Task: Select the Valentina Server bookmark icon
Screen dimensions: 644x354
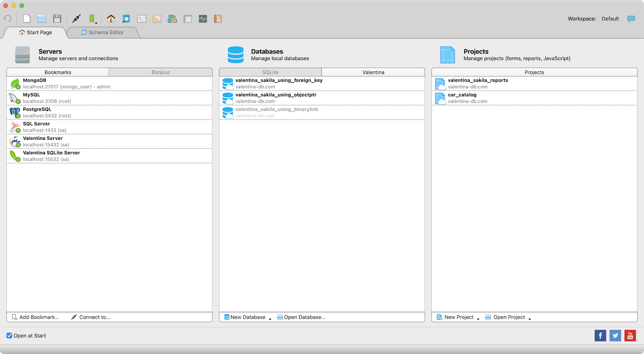Action: [x=15, y=142]
